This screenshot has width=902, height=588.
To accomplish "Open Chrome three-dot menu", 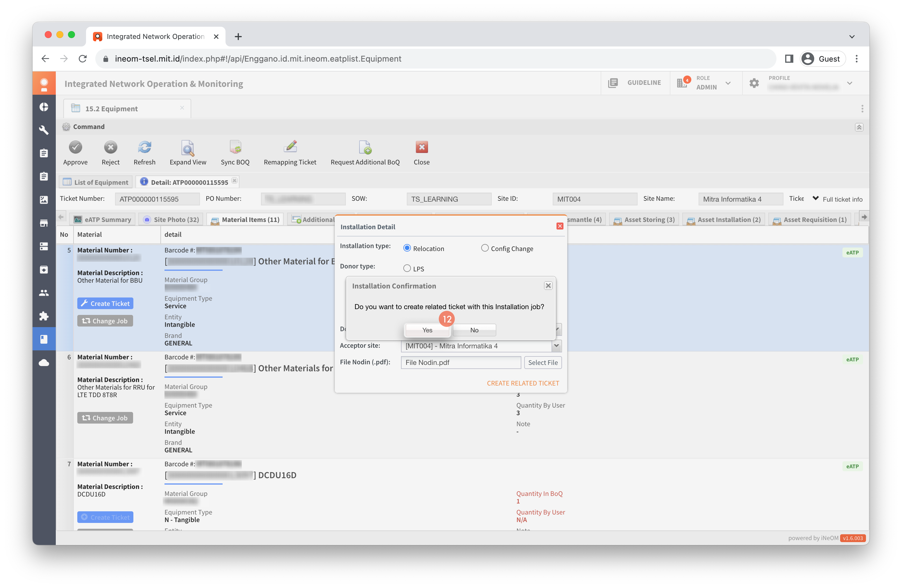I will (856, 59).
